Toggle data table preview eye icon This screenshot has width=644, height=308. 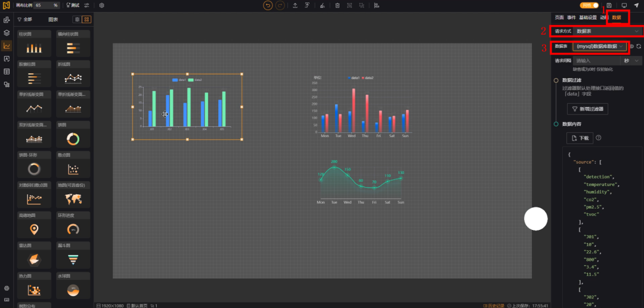click(631, 46)
